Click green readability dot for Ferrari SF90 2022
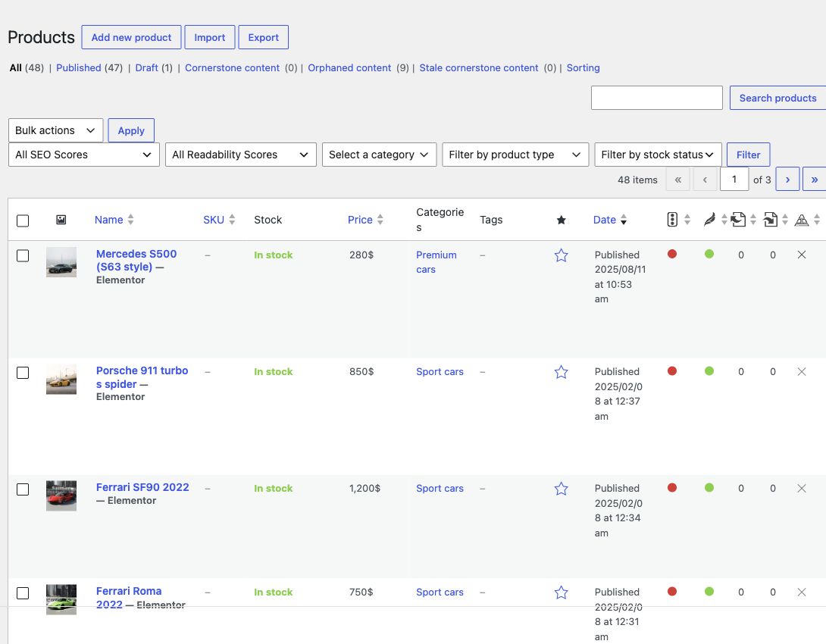The height and width of the screenshot is (644, 826). pos(709,488)
